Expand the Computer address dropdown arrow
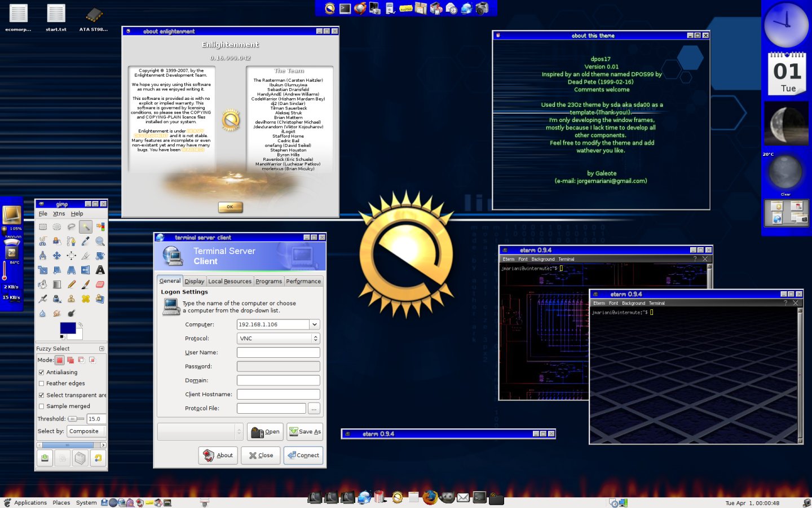This screenshot has width=812, height=508. coord(315,325)
